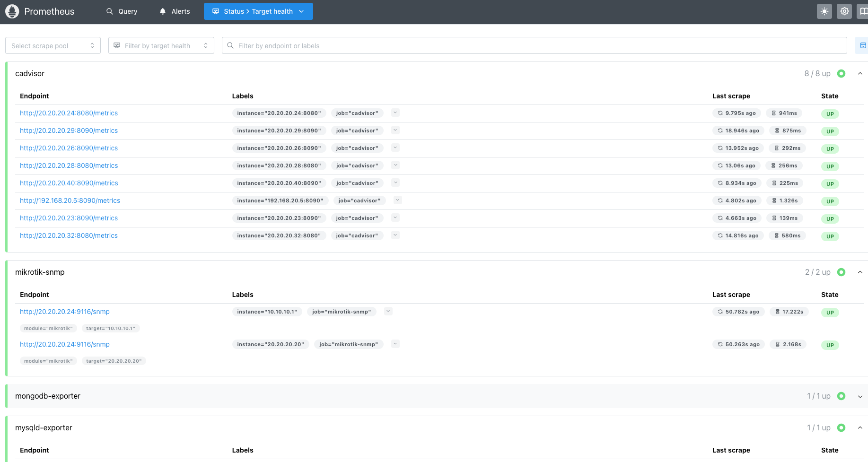This screenshot has width=868, height=462.
Task: Expand labels for 20.20.20.26:8090 target
Action: 395,148
